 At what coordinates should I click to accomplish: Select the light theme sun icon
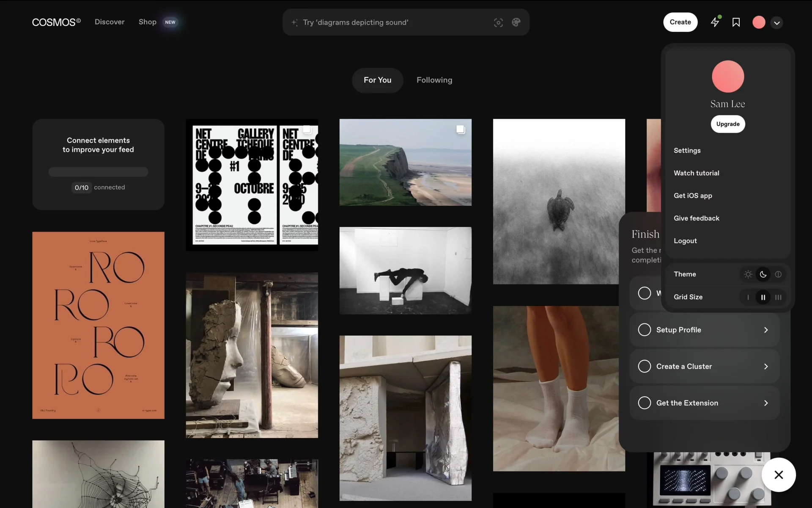[748, 274]
